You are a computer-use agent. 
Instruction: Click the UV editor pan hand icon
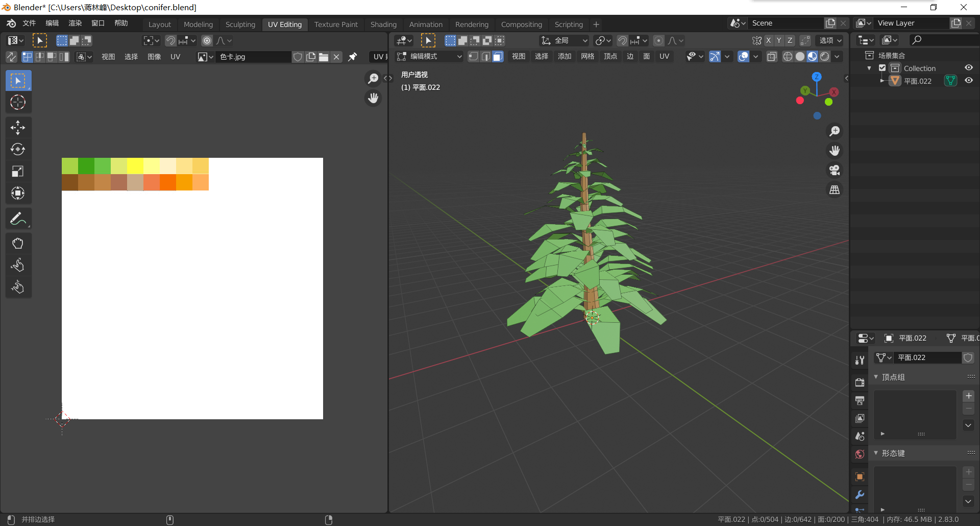click(x=374, y=98)
